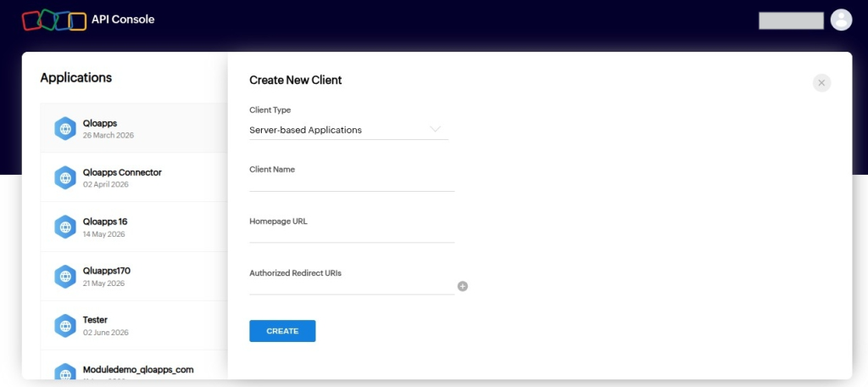868x387 pixels.
Task: Expand Client Type using the chevron arrow
Action: 435,129
